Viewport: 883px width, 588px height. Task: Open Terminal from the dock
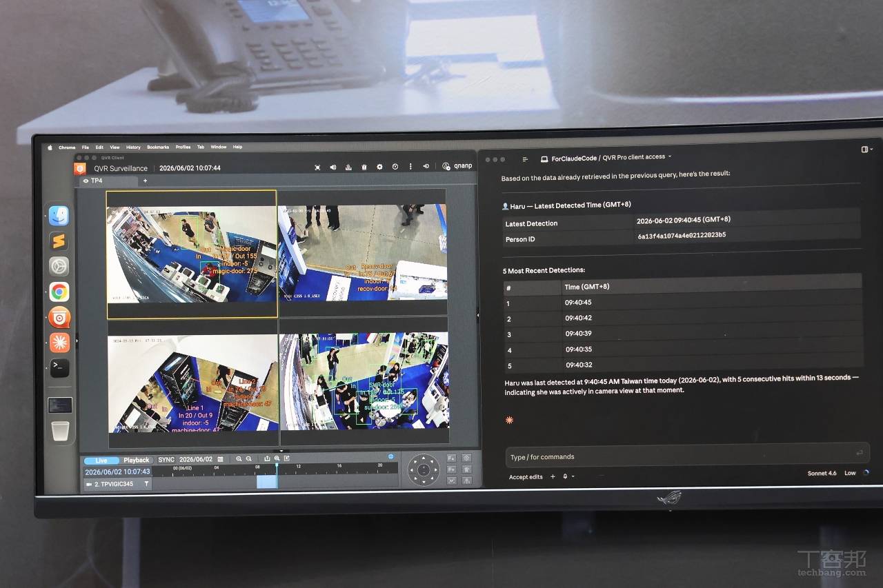point(59,368)
